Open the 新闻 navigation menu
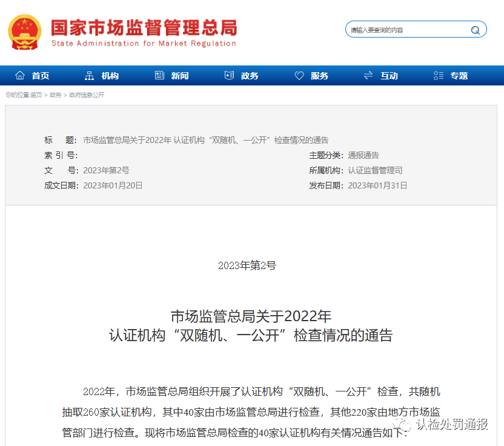The width and height of the screenshot is (504, 446). [x=180, y=76]
